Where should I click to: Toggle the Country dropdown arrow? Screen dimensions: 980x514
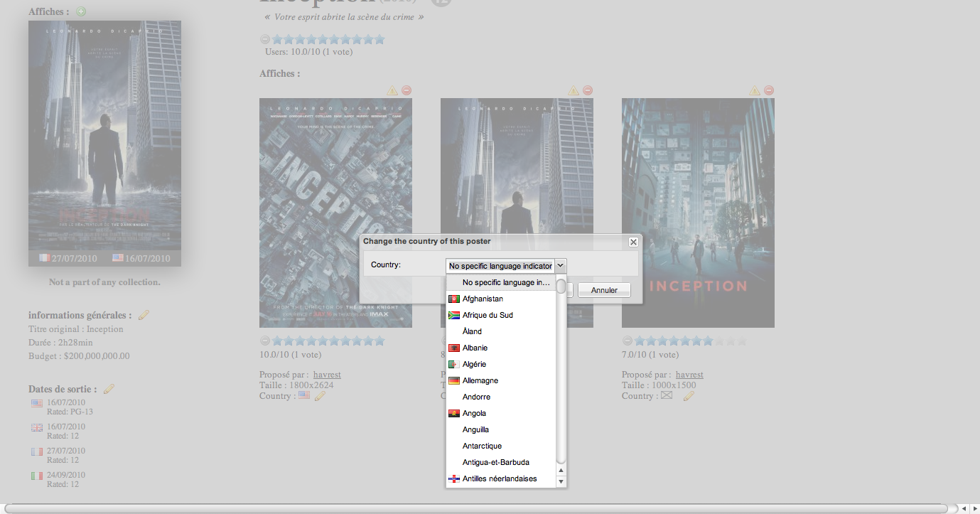[x=561, y=266]
